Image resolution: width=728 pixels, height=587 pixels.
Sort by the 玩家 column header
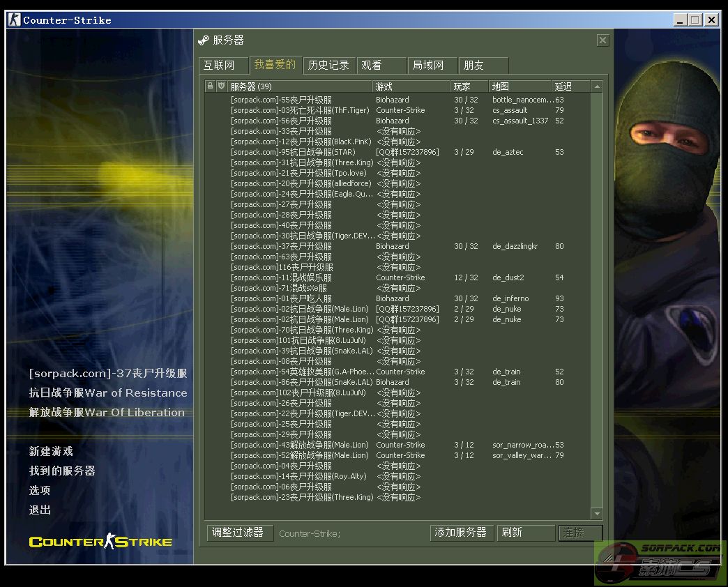pyautogui.click(x=469, y=86)
